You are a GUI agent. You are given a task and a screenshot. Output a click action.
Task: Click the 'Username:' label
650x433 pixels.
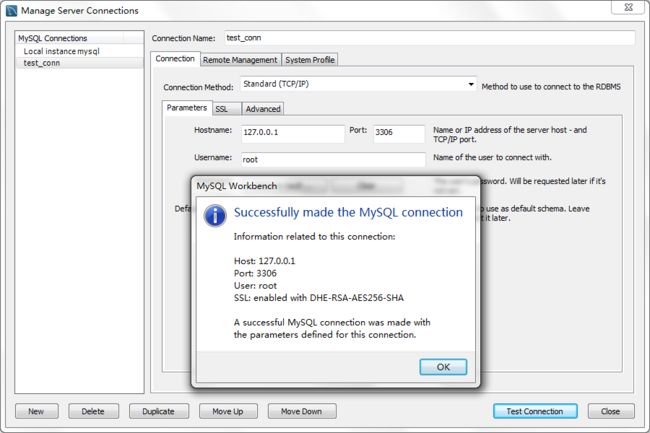(213, 157)
